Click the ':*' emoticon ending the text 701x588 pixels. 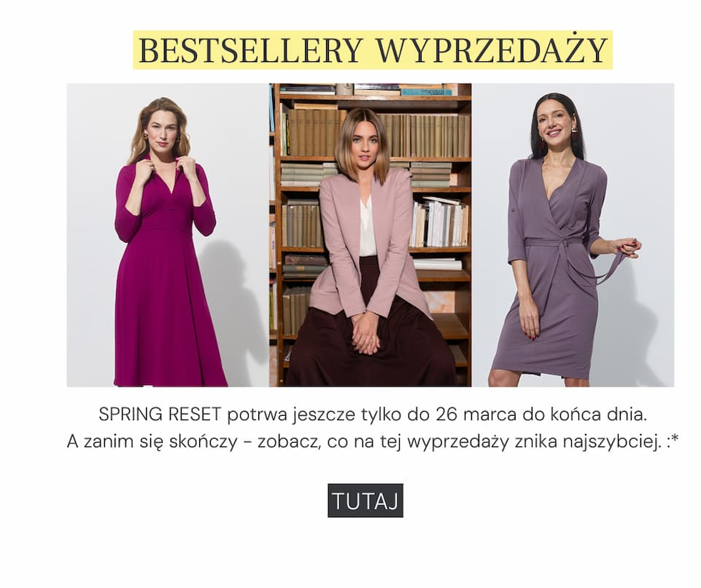(672, 441)
